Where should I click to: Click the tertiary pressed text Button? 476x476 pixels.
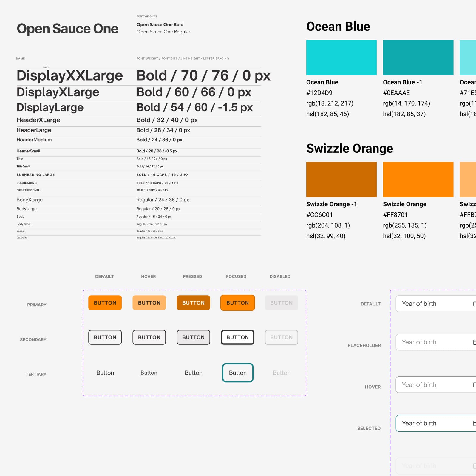194,373
